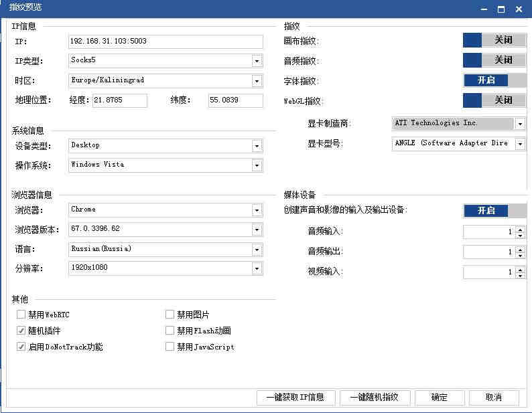
Task: Check the 禁用Flash动画 checkbox
Action: (x=170, y=330)
